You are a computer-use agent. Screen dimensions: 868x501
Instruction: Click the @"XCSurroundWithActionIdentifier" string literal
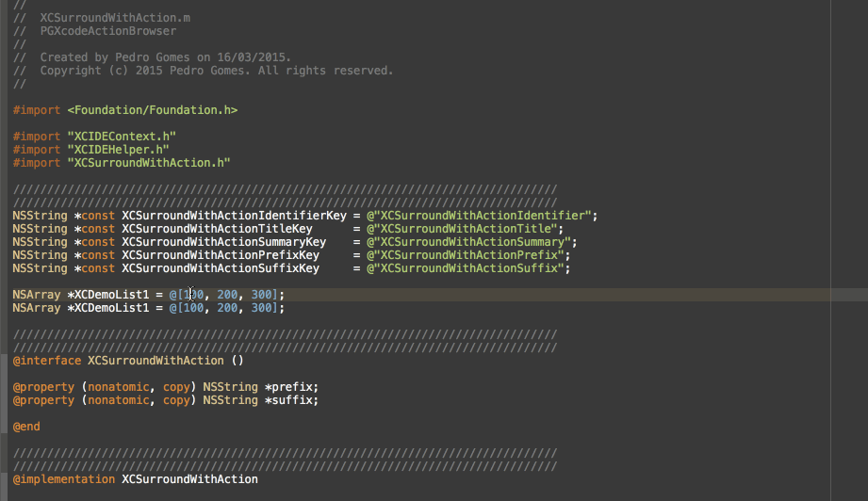[x=479, y=216]
